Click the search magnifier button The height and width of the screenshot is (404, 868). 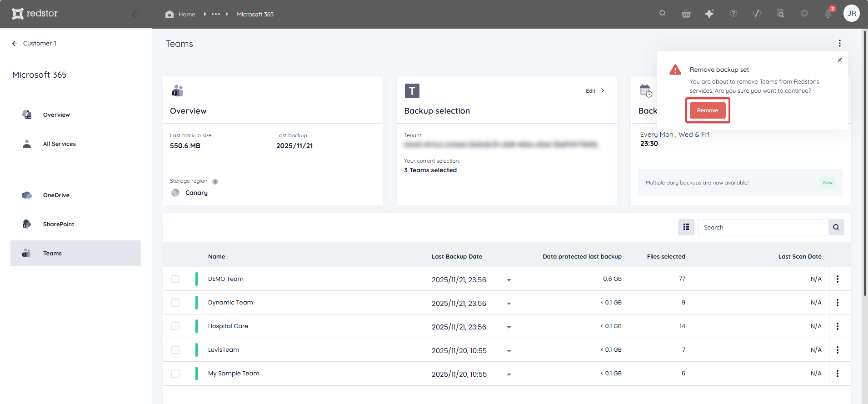coord(836,227)
